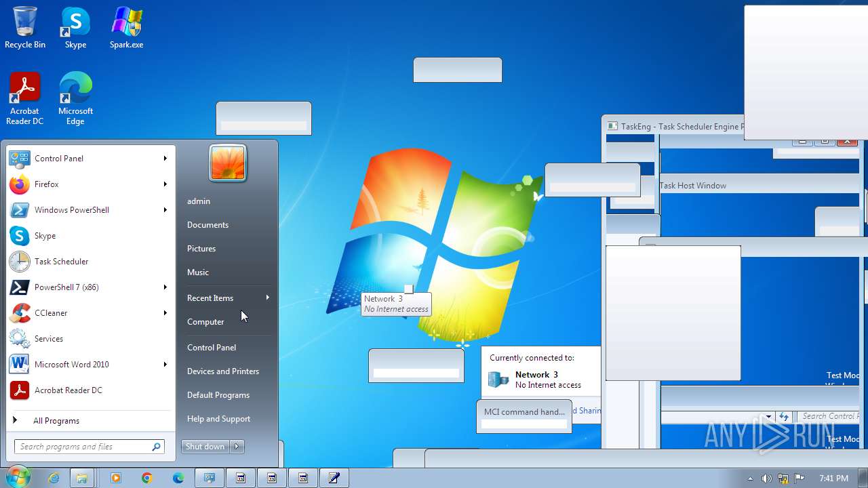This screenshot has width=868, height=488.
Task: Launch Spark.exe from the desktop
Action: [x=127, y=28]
